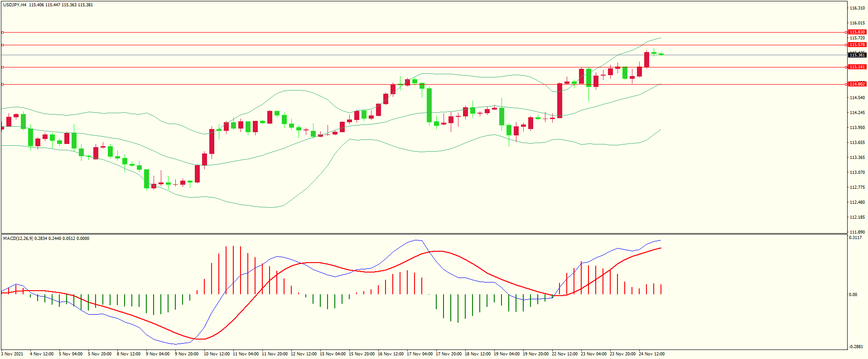Click the 22 Nov 12:00 time axis label
Image resolution: width=868 pixels, height=359 pixels.
[565, 354]
